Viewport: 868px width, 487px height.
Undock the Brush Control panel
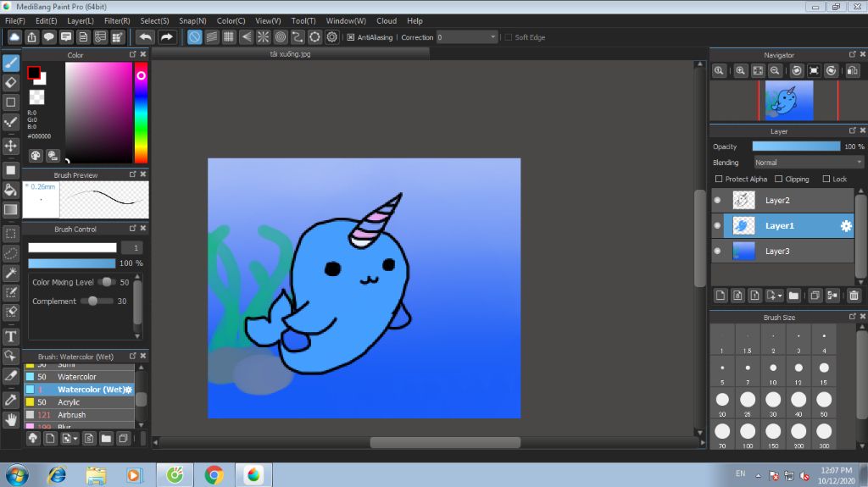tap(132, 228)
